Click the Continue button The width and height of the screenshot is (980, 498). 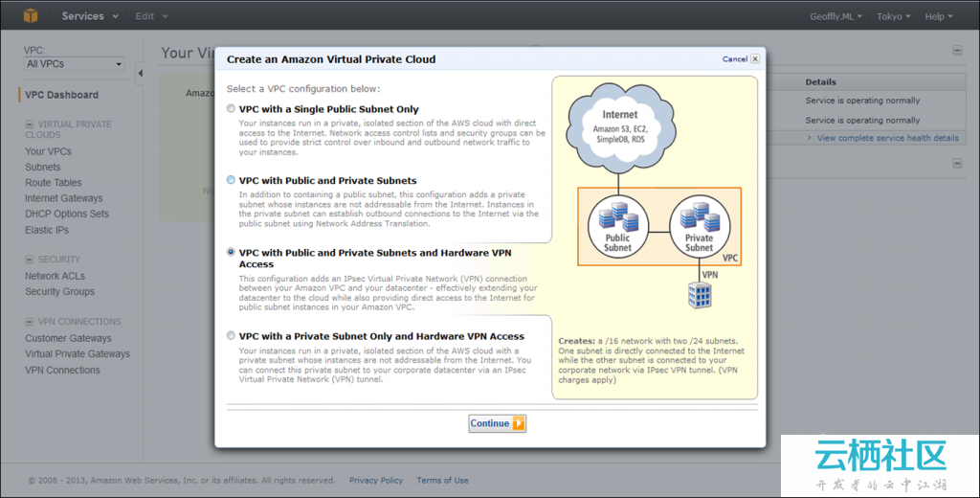coord(497,423)
